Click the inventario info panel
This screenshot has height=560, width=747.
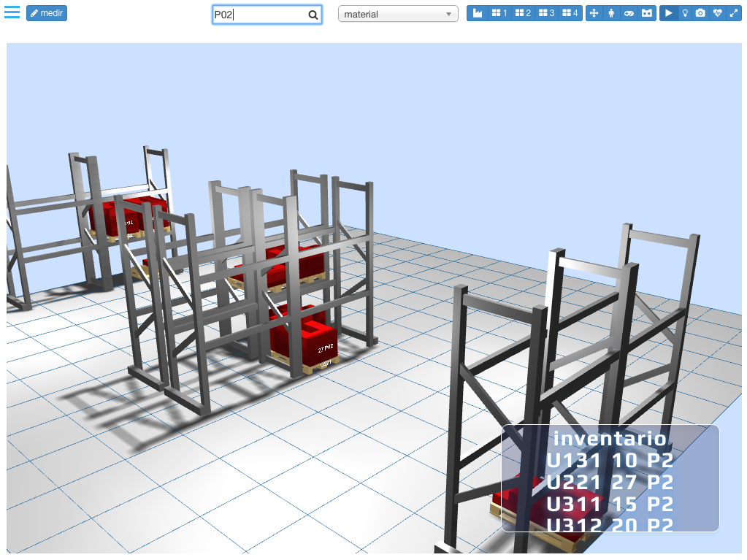(x=610, y=478)
